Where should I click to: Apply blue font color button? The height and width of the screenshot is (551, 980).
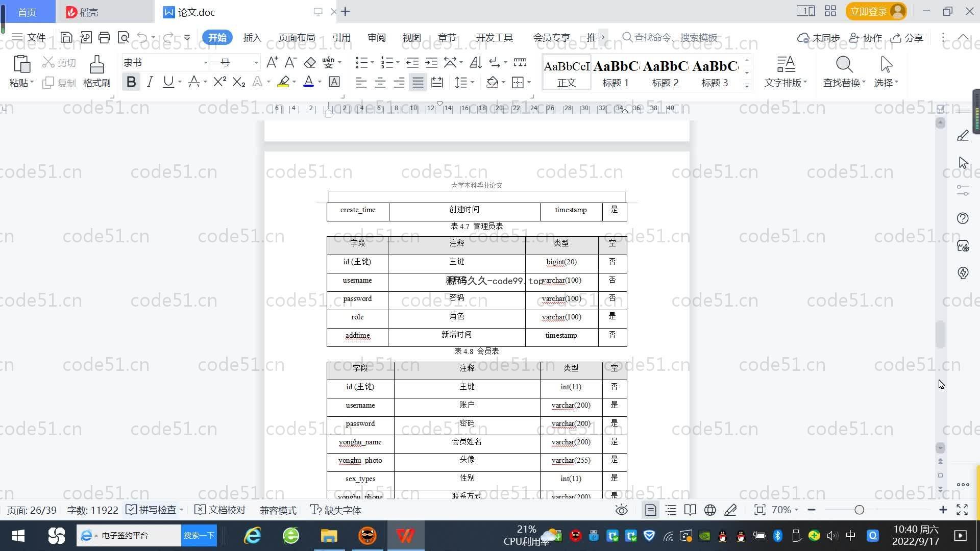pos(308,82)
